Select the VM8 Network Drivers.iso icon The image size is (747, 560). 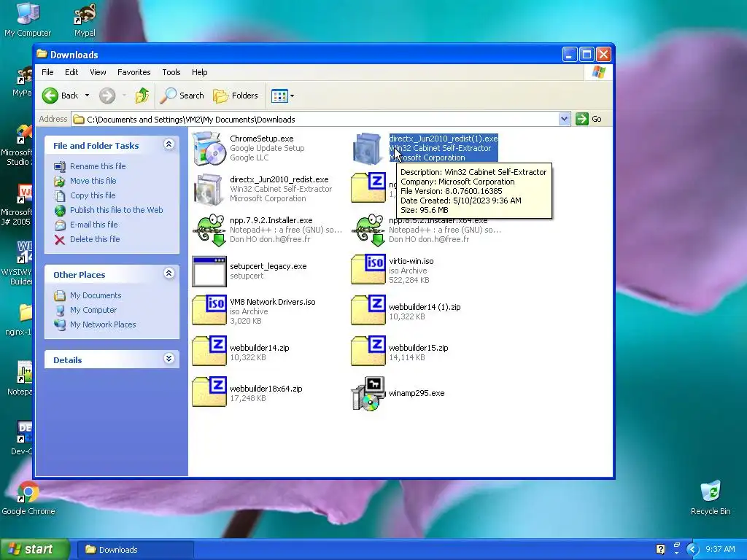(x=209, y=310)
